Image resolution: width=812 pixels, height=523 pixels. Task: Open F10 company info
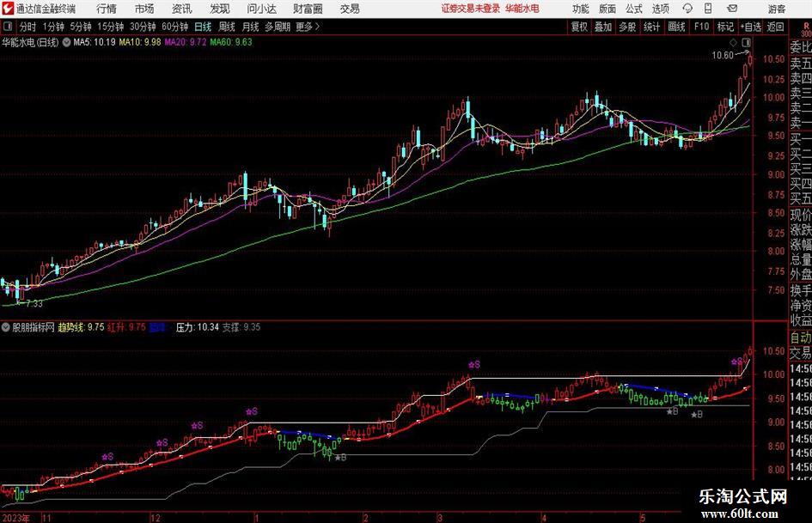[x=701, y=27]
